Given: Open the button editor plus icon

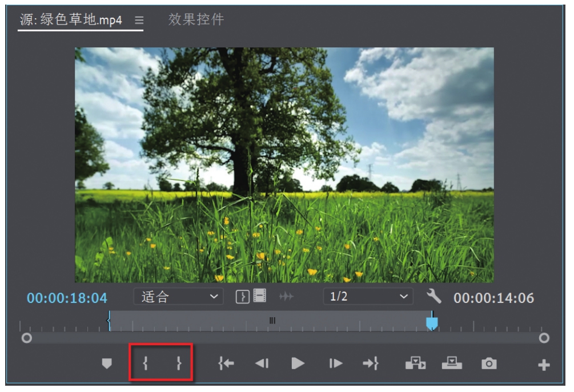Looking at the screenshot, I should point(544,365).
